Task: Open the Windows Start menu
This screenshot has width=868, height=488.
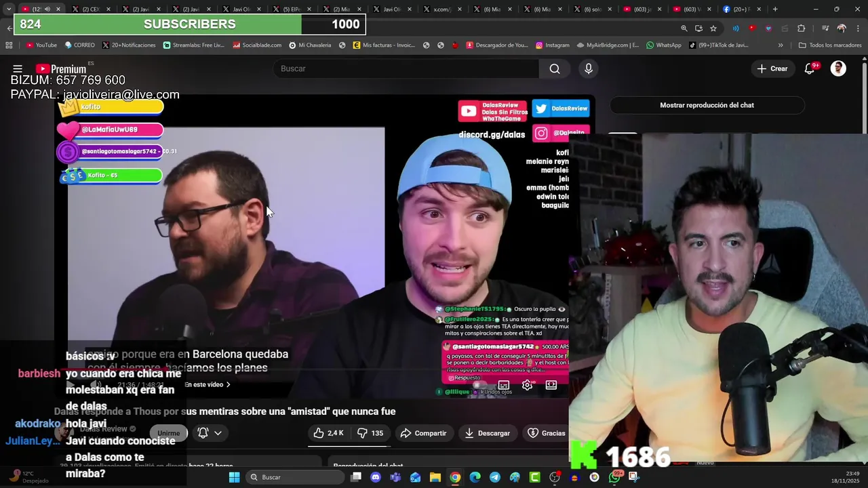Action: point(234,477)
